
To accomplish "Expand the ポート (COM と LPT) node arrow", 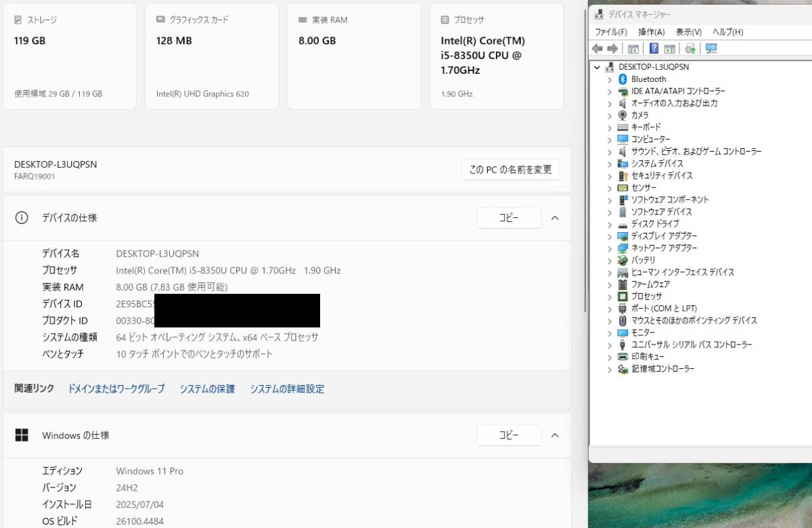I will [610, 308].
